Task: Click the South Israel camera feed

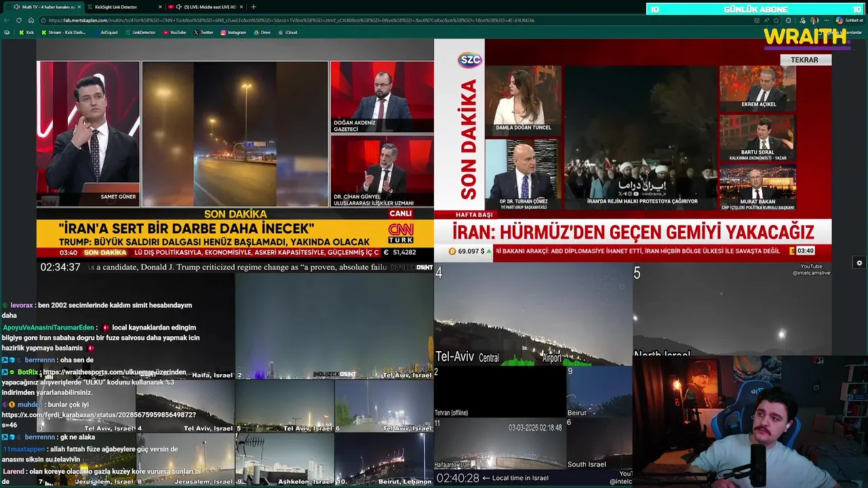Action: click(x=599, y=444)
